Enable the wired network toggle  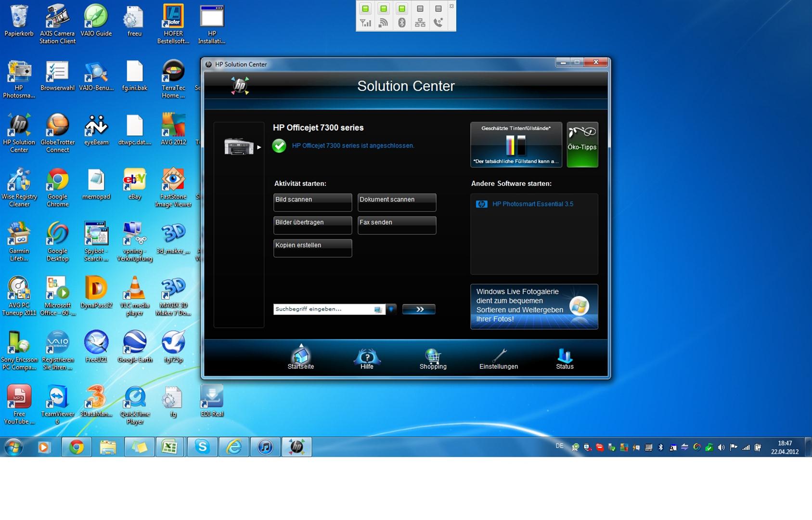[420, 9]
